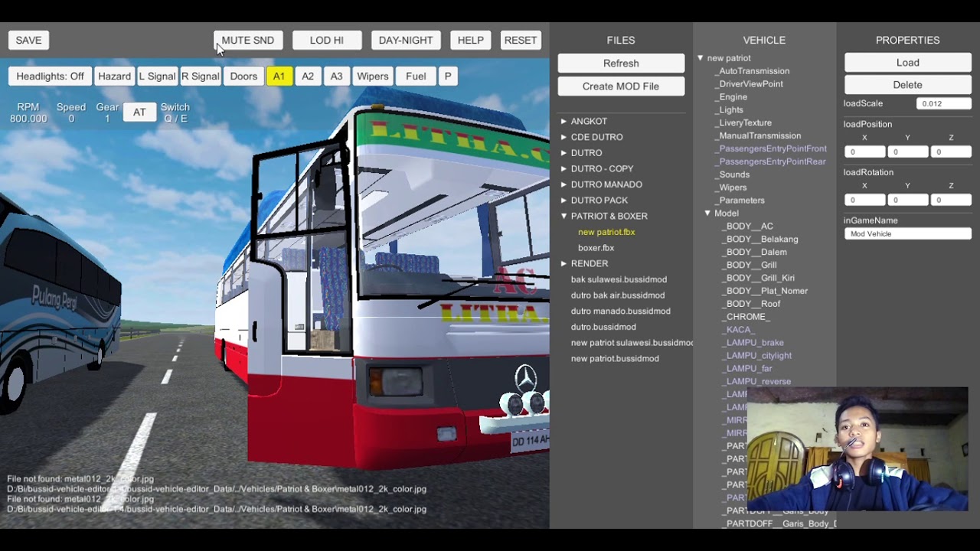Select _LiveryTexture node
Viewport: 980px width, 551px height.
(743, 123)
